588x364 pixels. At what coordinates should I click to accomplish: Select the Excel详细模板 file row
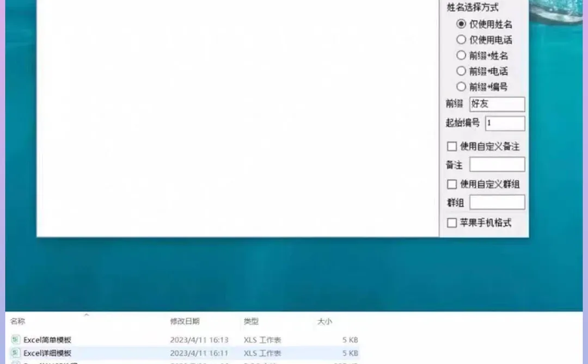(48, 353)
